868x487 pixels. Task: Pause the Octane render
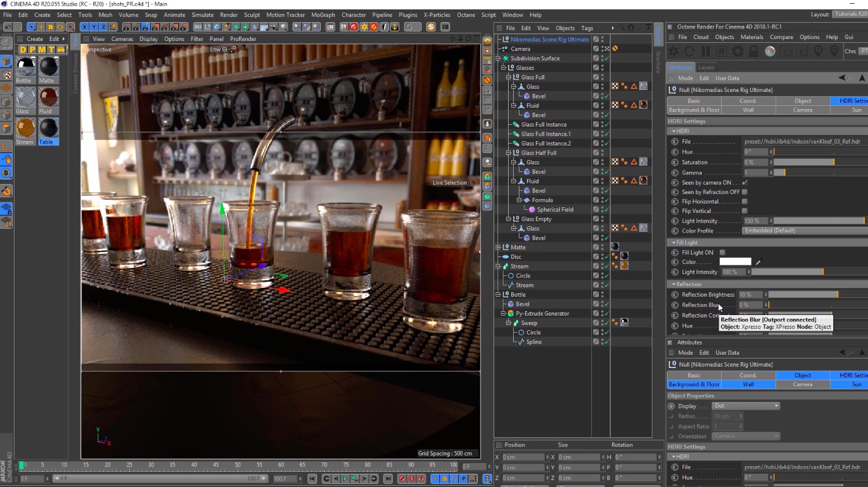(x=706, y=52)
